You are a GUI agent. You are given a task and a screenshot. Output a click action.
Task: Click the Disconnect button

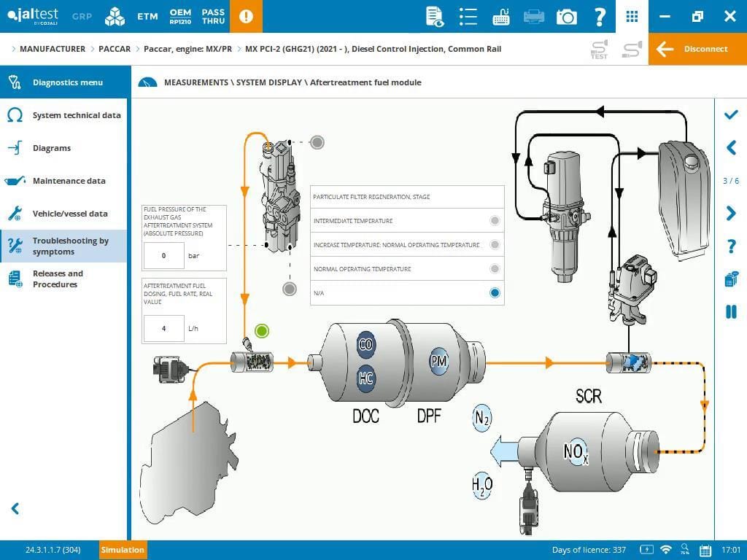(x=697, y=49)
